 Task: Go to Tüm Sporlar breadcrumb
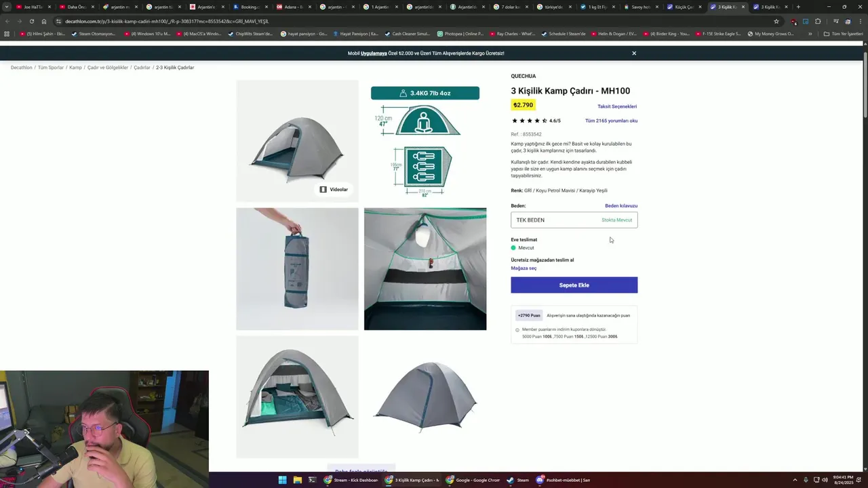pos(51,68)
